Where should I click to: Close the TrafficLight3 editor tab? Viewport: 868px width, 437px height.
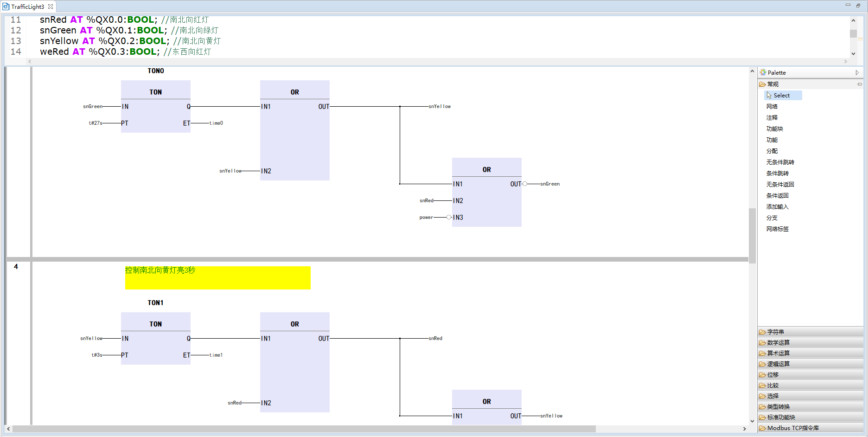[x=51, y=6]
